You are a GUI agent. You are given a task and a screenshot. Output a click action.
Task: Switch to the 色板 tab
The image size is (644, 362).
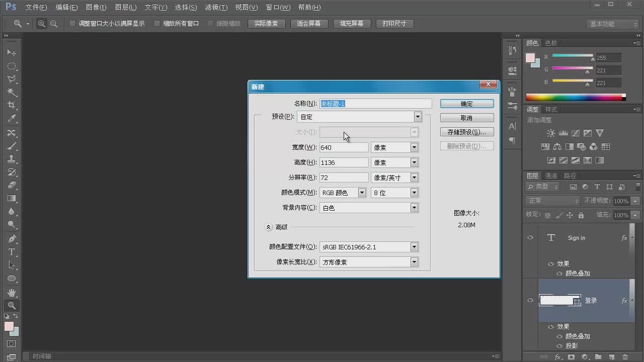pos(551,43)
